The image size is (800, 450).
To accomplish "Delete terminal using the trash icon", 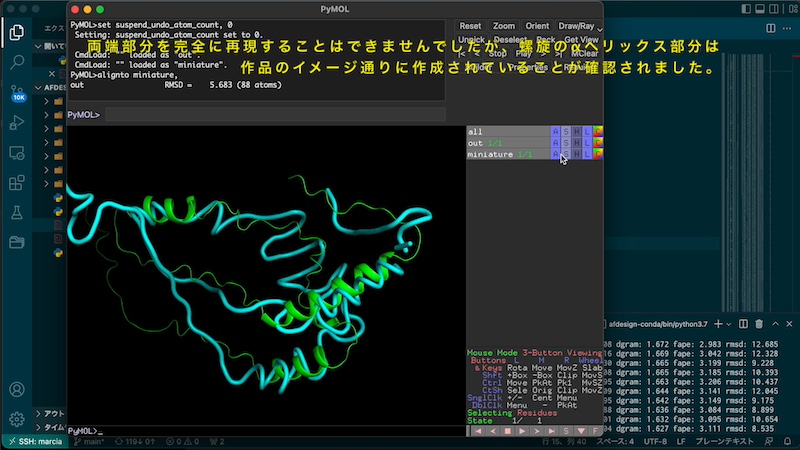I will [759, 324].
